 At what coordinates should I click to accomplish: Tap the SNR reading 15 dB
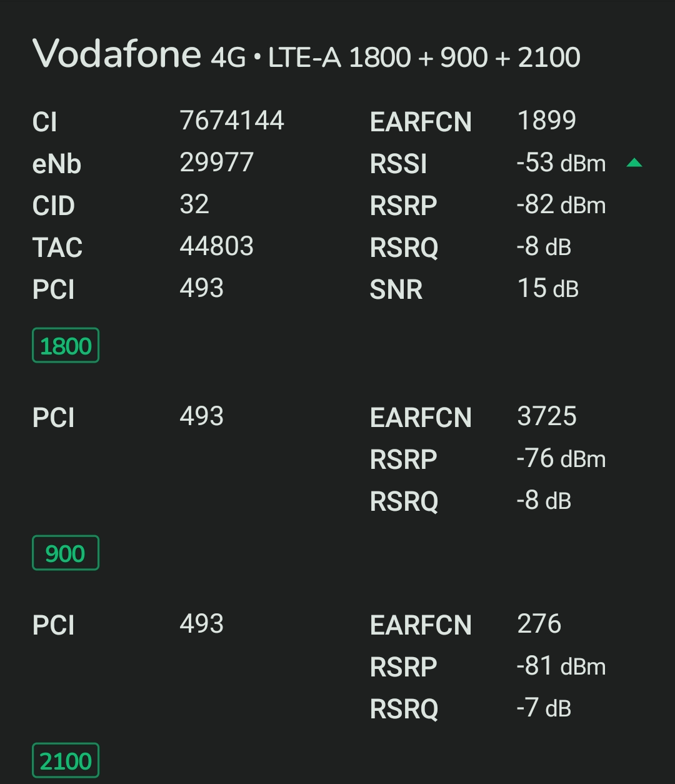click(x=548, y=288)
